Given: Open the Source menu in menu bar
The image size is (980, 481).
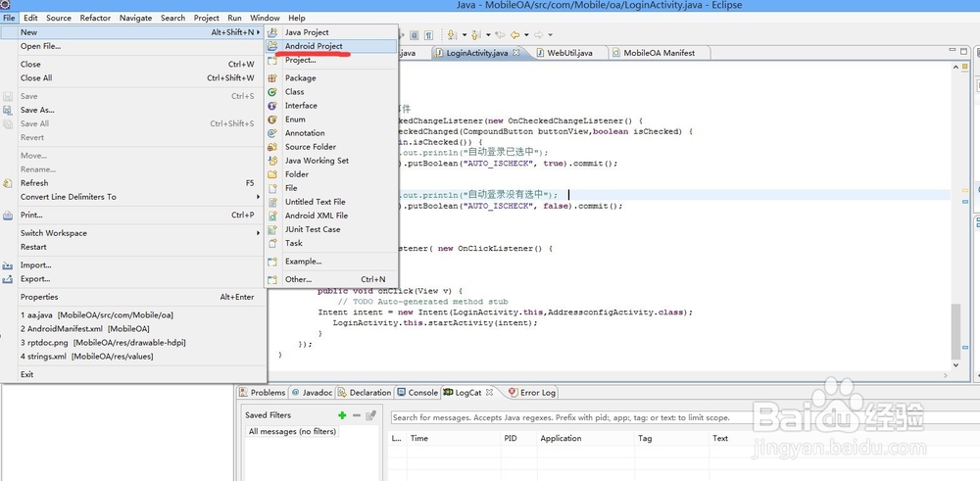Looking at the screenshot, I should coord(59,18).
